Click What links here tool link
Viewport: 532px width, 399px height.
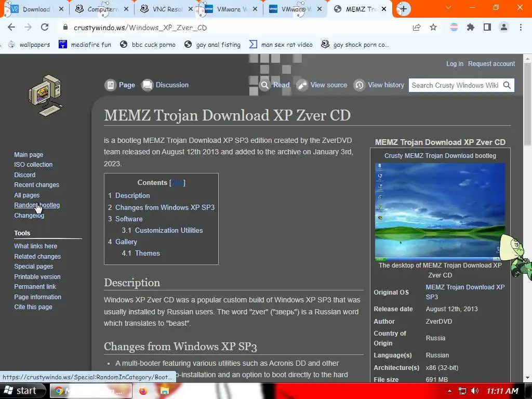36,246
